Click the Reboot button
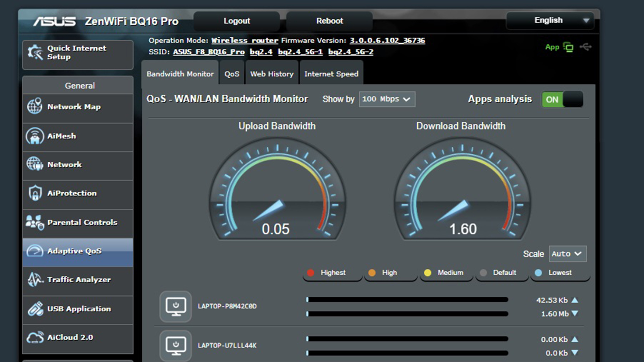Viewport: 644px width, 362px height. coord(329,21)
